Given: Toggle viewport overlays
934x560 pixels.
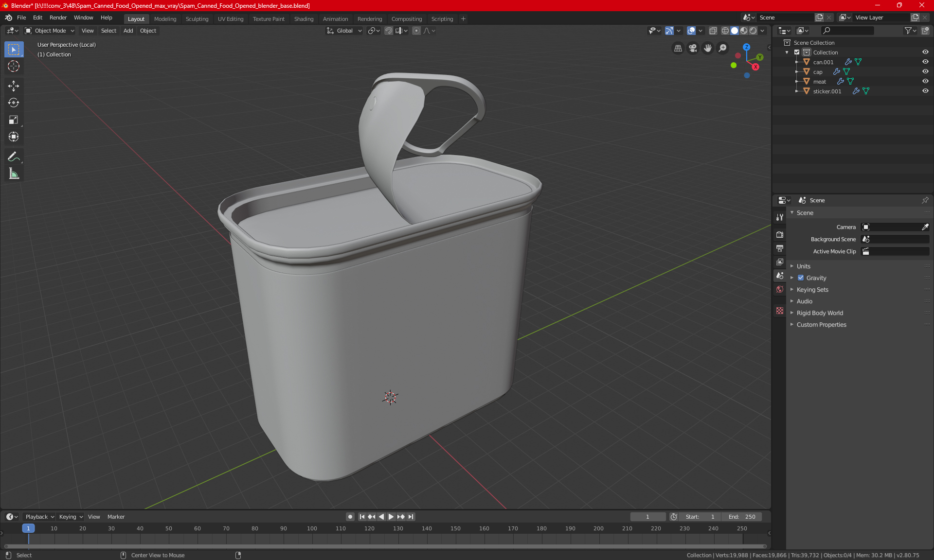Looking at the screenshot, I should click(691, 31).
